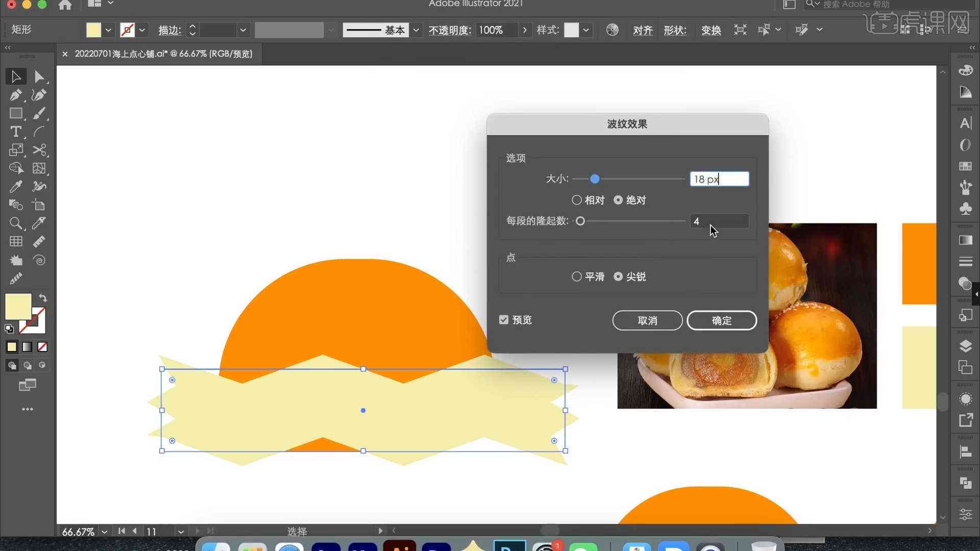The image size is (980, 551).
Task: Go to the previous artboard
Action: click(135, 531)
